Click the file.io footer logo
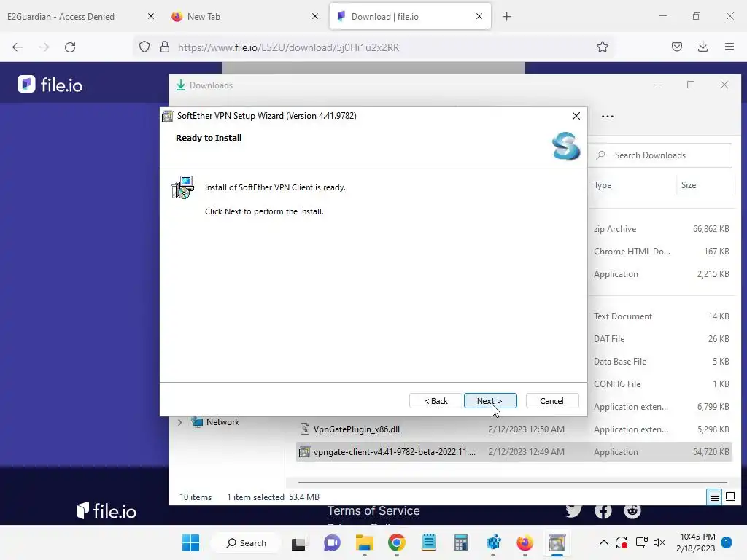 tap(107, 511)
